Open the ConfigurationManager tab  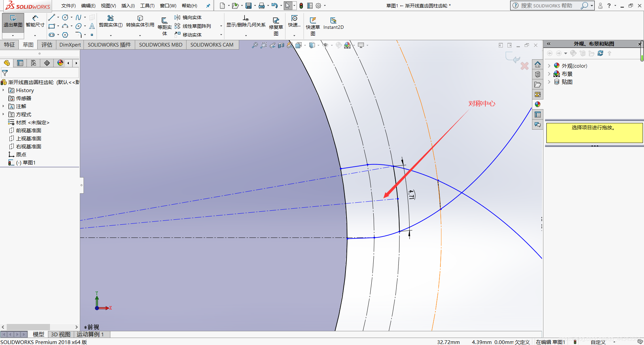click(34, 63)
